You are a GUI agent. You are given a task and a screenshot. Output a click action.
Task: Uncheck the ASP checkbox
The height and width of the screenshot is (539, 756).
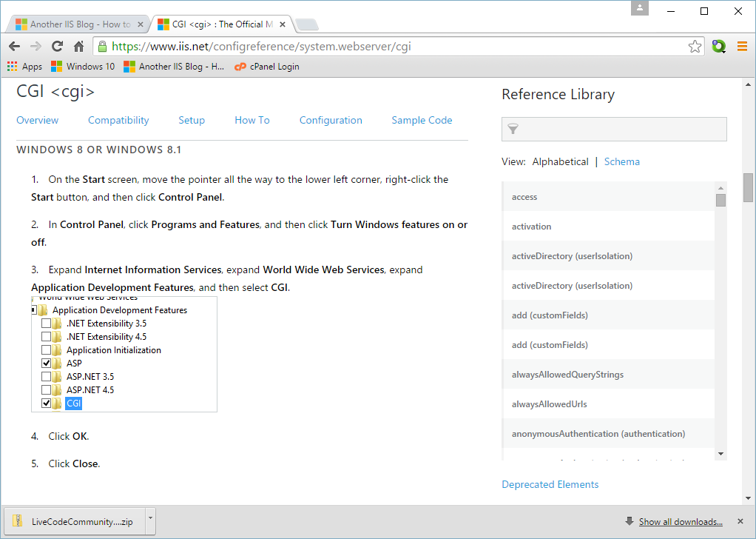[47, 364]
